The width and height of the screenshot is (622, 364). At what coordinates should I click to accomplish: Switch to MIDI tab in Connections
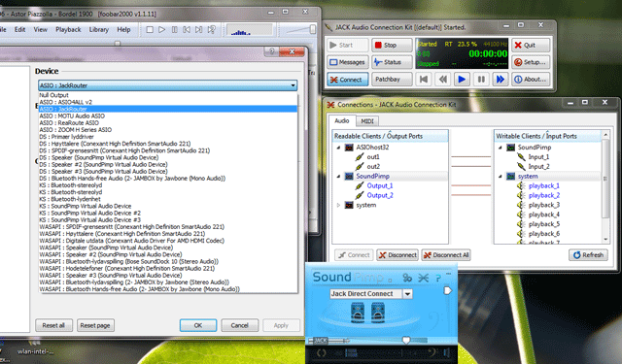(x=367, y=121)
